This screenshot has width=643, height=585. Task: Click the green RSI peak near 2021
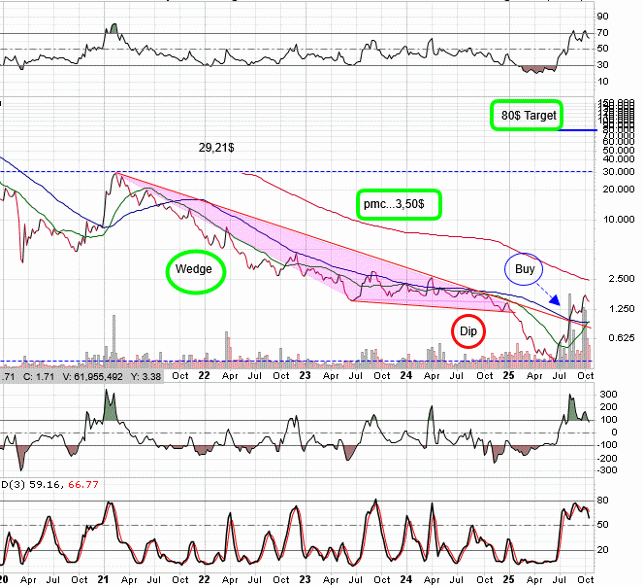pyautogui.click(x=114, y=28)
